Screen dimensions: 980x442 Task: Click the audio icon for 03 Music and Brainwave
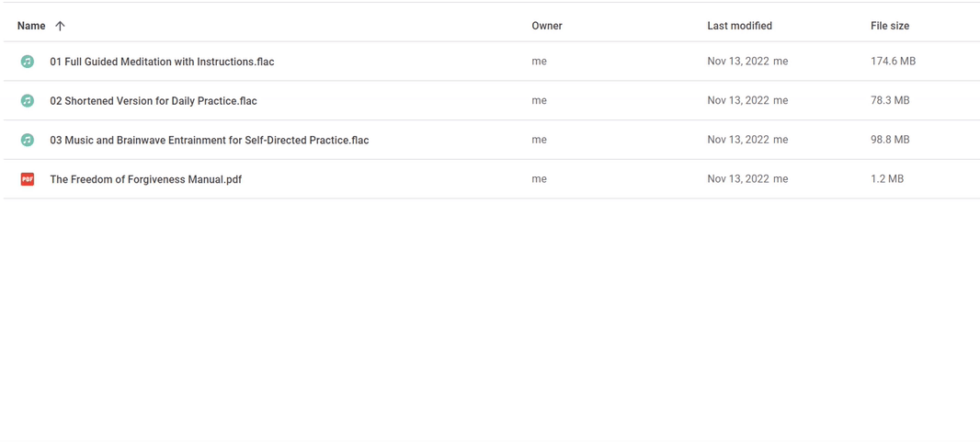tap(27, 140)
